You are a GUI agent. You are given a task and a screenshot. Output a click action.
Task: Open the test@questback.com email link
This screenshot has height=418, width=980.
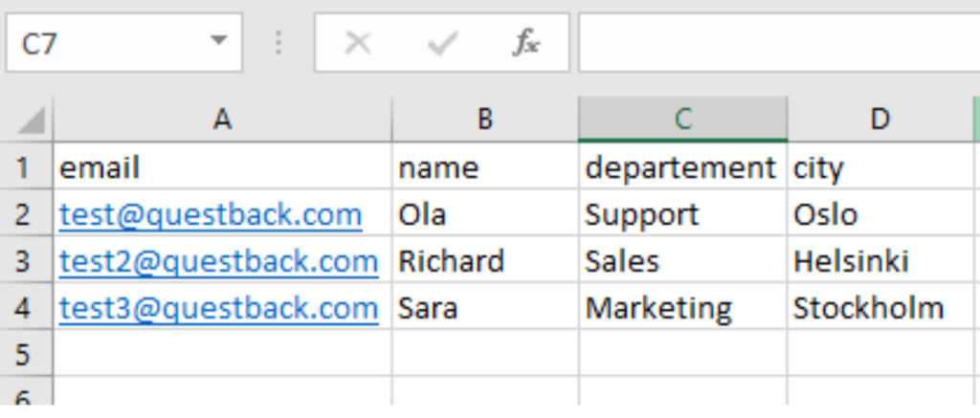tap(211, 215)
